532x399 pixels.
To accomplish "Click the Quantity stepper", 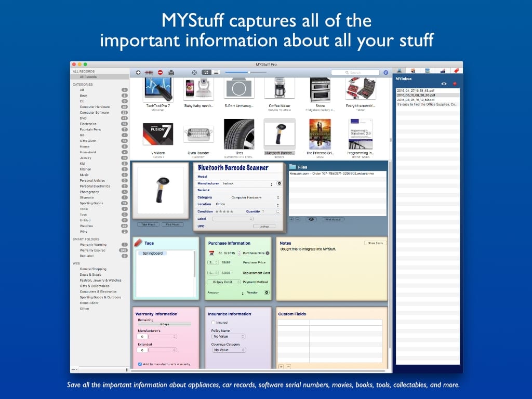I will click(x=278, y=211).
